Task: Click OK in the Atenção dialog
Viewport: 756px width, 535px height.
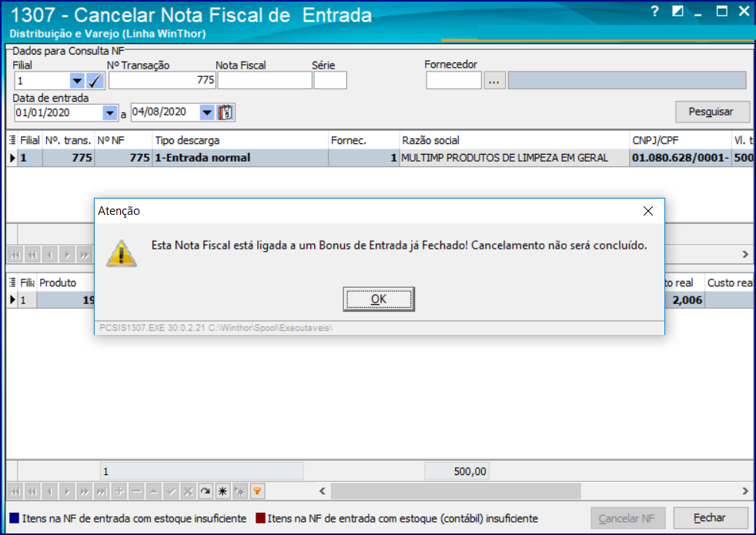Action: (379, 299)
